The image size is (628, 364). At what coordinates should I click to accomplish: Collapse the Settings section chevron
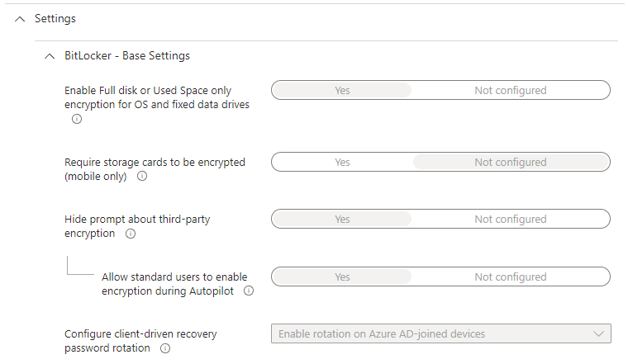click(x=20, y=19)
